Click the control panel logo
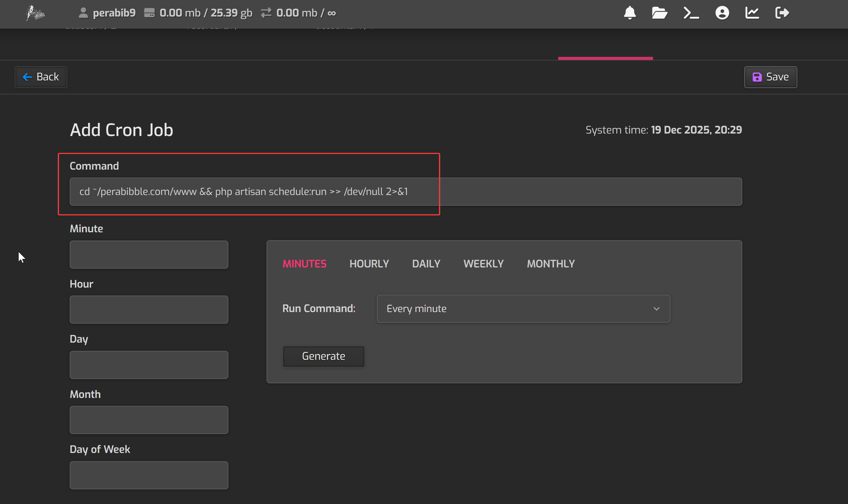Screen dimensions: 848x504 [x=35, y=13]
